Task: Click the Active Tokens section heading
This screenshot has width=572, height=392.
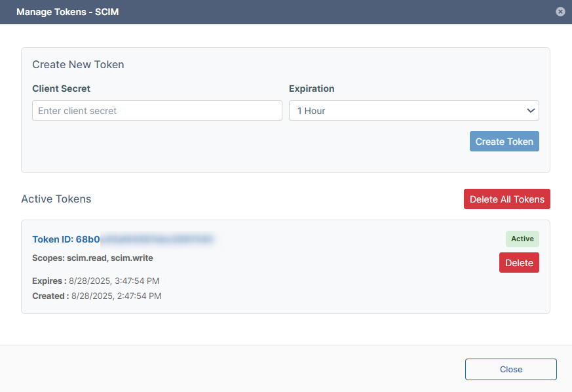Action: (56, 199)
